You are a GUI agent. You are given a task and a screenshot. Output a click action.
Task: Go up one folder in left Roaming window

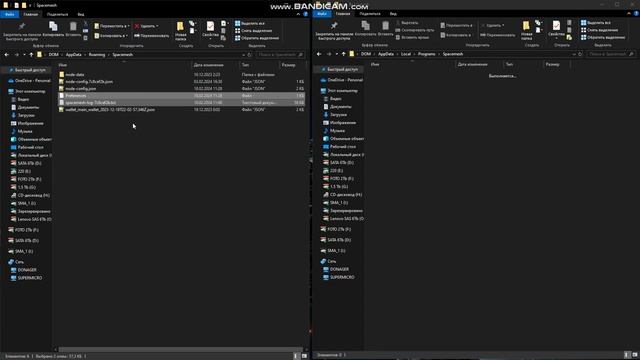(x=31, y=55)
